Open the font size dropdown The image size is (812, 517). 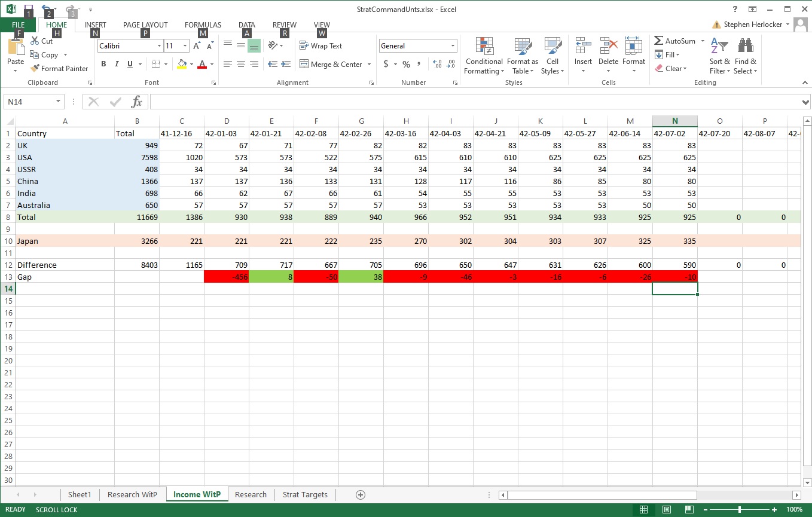point(185,46)
